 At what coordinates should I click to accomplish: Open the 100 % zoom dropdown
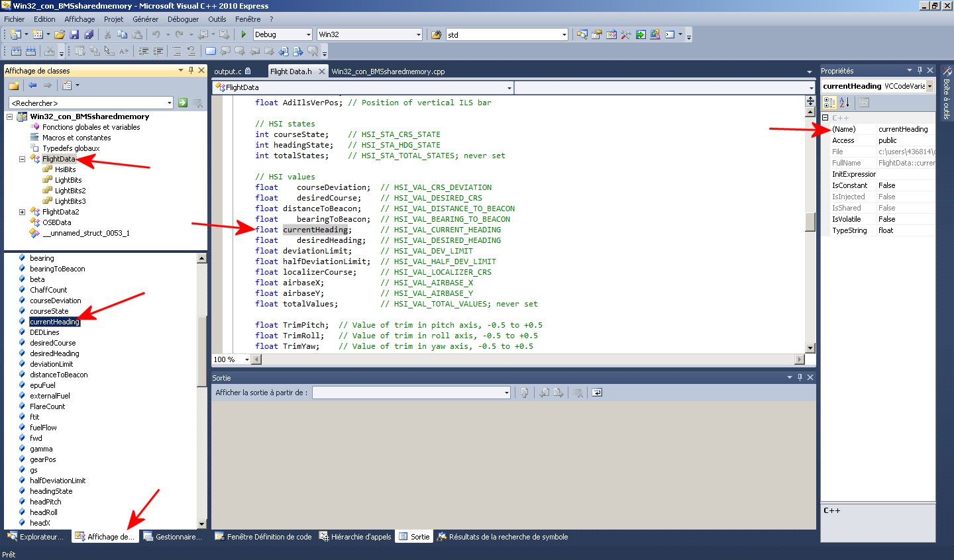[x=246, y=359]
